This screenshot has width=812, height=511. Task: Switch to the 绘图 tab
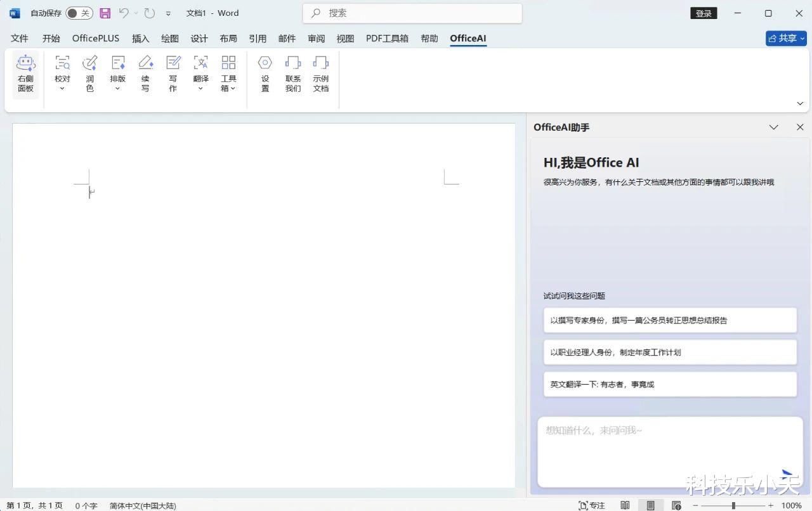click(170, 39)
